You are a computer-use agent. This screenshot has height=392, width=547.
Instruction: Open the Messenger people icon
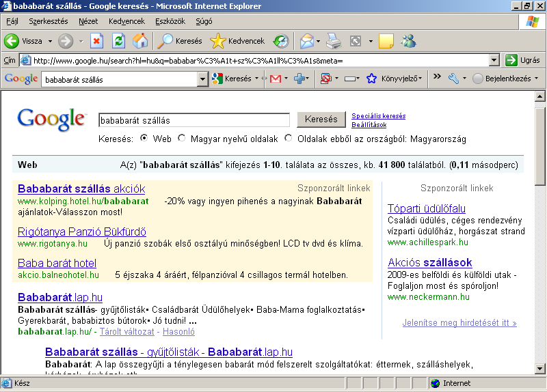(408, 41)
